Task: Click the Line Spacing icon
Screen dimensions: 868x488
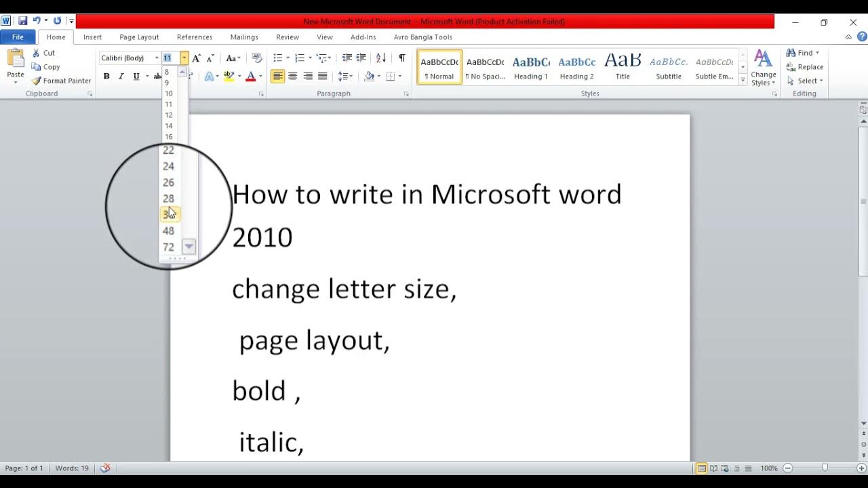Action: click(343, 77)
